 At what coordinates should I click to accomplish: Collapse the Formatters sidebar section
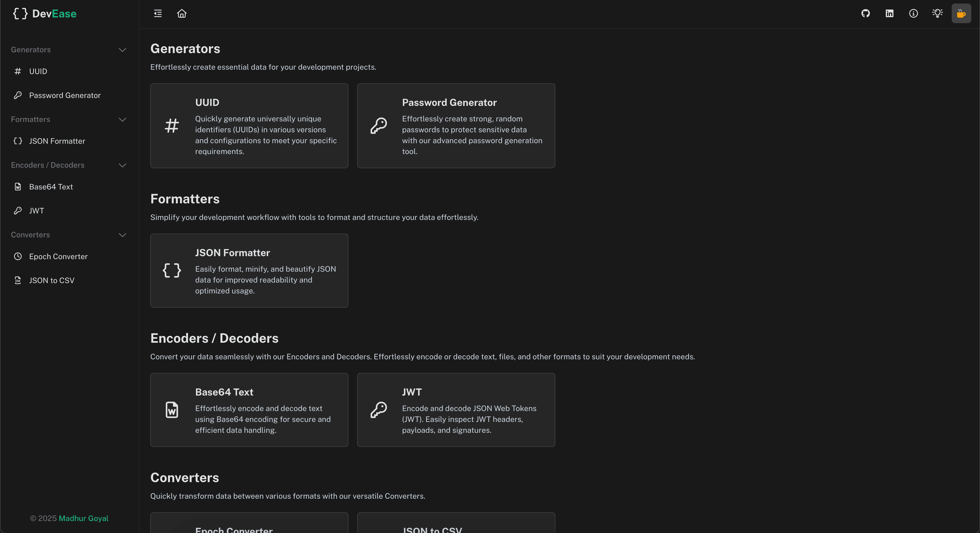coord(122,120)
